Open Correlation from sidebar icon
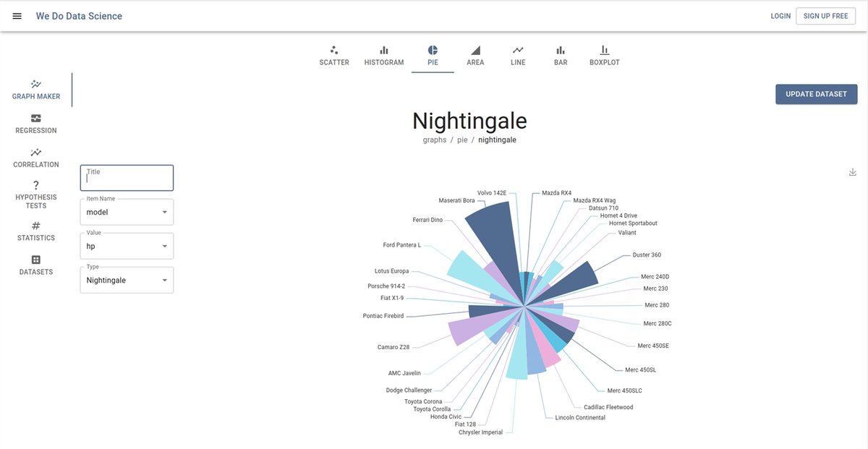 [36, 152]
